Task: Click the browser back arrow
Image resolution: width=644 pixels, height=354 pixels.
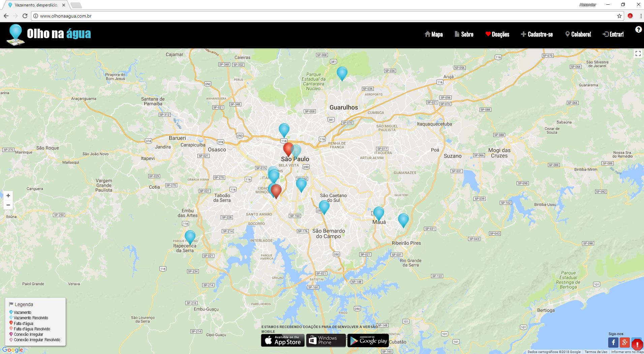Action: 6,16
